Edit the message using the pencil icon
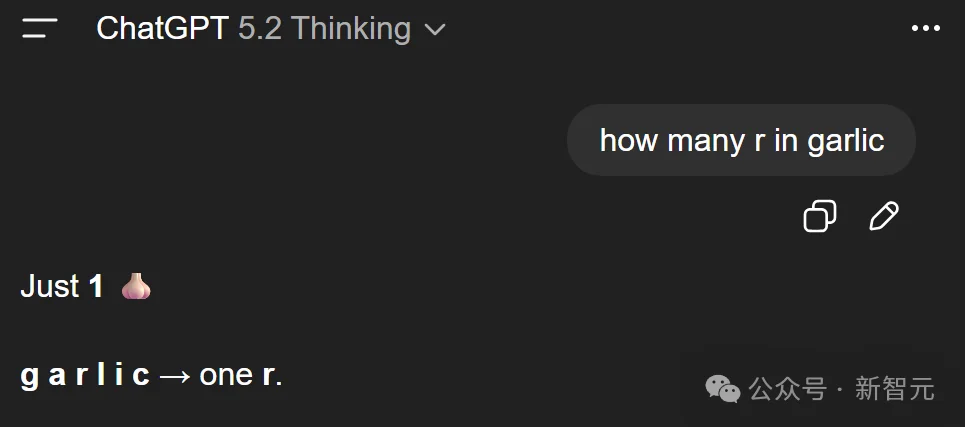This screenshot has width=965, height=427. tap(884, 216)
